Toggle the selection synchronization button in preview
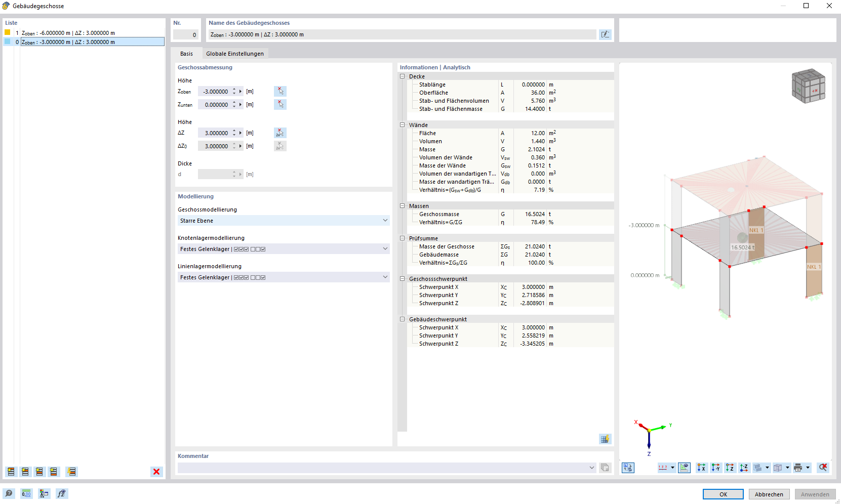The height and width of the screenshot is (504, 841). pyautogui.click(x=628, y=468)
